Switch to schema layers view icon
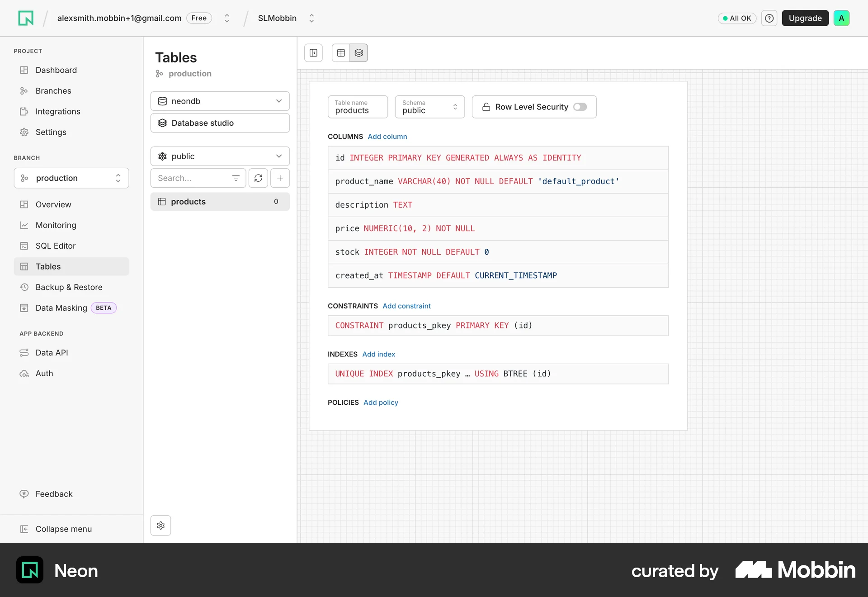This screenshot has height=597, width=868. pos(359,53)
